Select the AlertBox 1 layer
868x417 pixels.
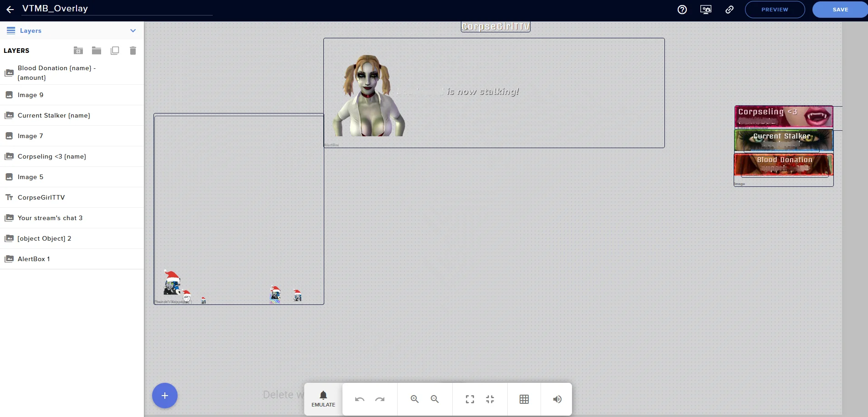pos(72,259)
